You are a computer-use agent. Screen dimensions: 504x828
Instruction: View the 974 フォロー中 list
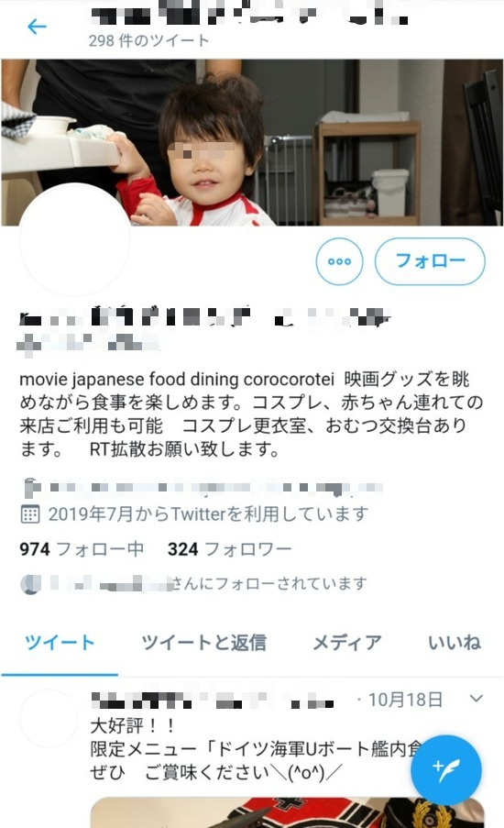(x=82, y=549)
